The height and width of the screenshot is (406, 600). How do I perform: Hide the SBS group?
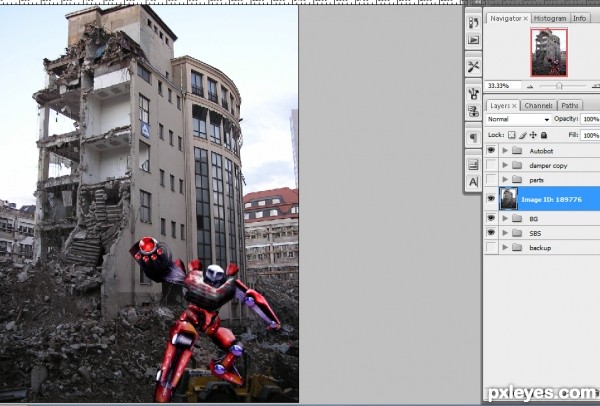(x=491, y=232)
